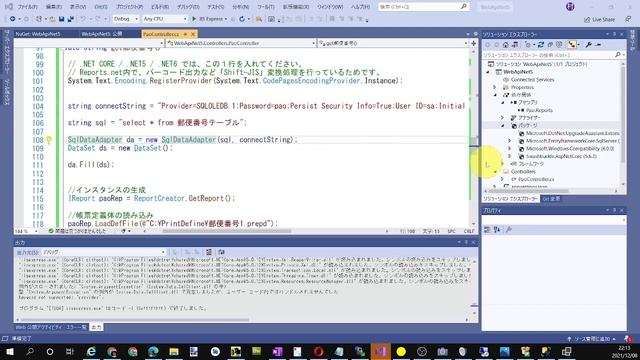Open the 編集 menu
This screenshot has height=360, width=640.
[54, 7]
